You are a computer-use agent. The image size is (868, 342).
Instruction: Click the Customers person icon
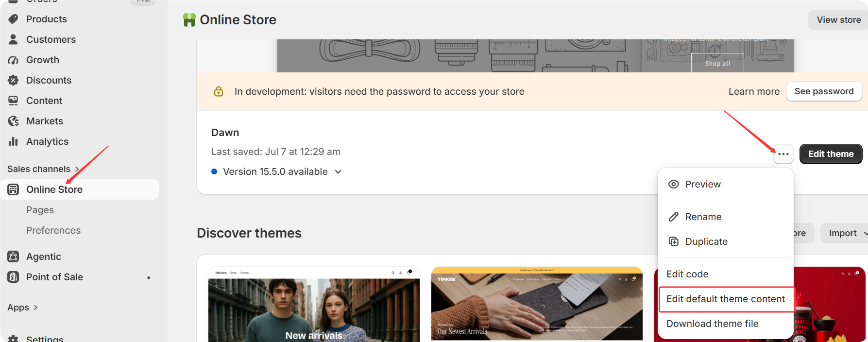tap(13, 39)
